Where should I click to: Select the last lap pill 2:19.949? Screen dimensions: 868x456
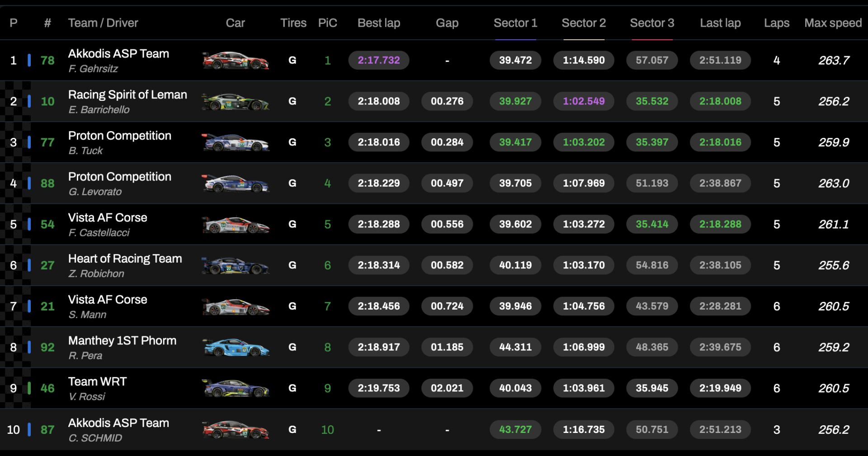(x=720, y=388)
